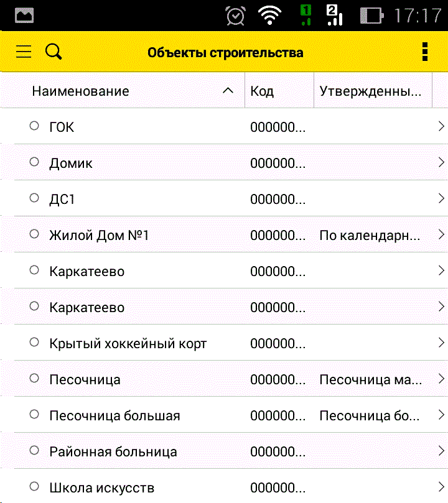This screenshot has width=448, height=503.
Task: Open the ДС1 row chevron
Action: click(441, 198)
